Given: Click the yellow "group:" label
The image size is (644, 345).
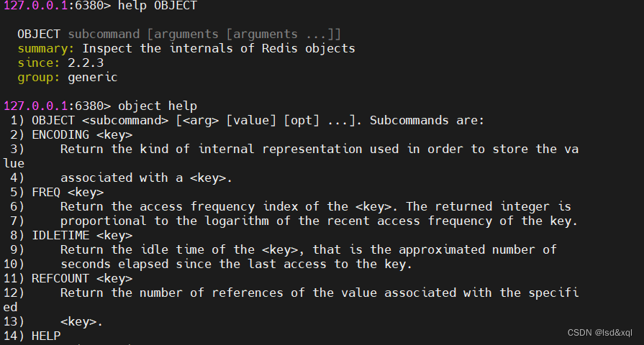Looking at the screenshot, I should point(40,78).
